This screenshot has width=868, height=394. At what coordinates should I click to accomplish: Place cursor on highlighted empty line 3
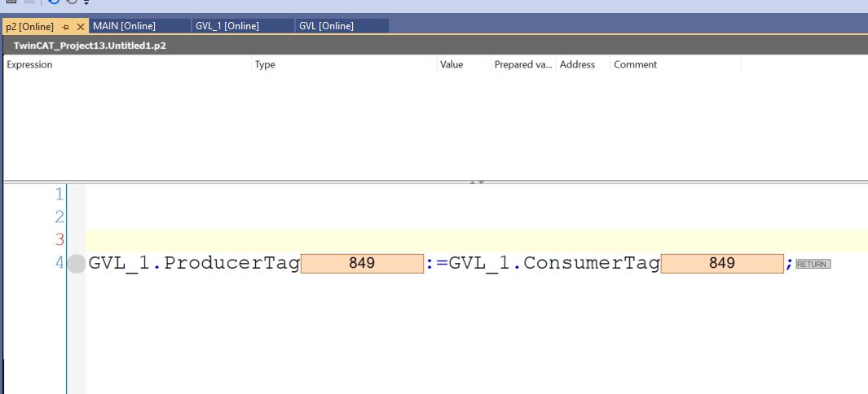click(477, 240)
